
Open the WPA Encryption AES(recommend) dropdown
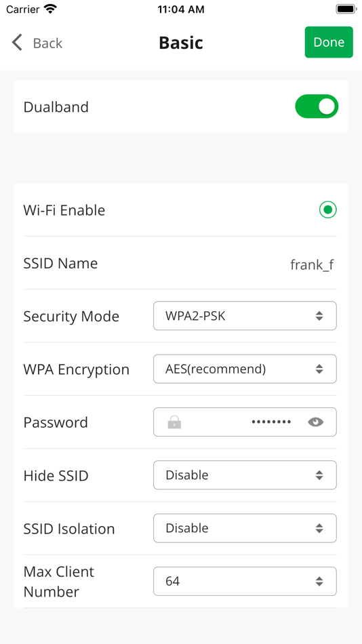click(245, 369)
